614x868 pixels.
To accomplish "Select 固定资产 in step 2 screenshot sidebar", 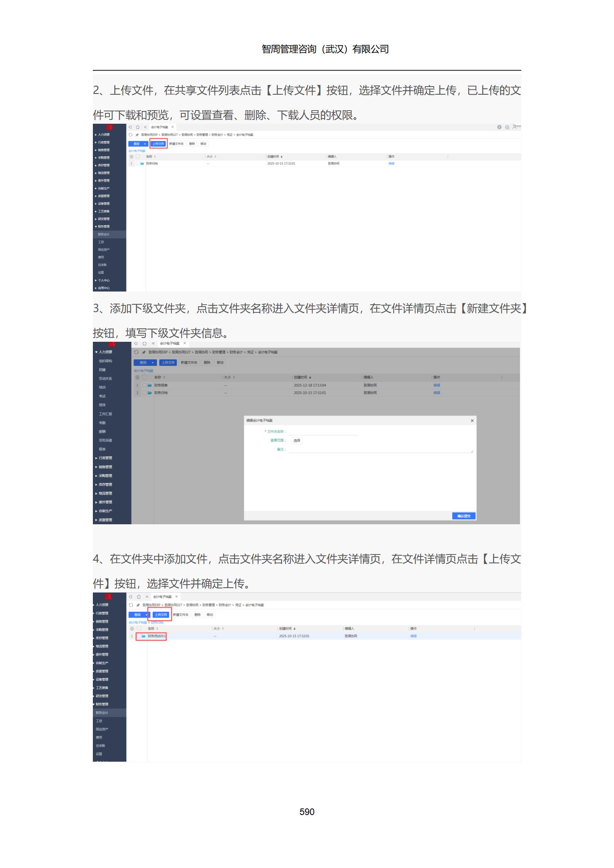I will point(104,250).
